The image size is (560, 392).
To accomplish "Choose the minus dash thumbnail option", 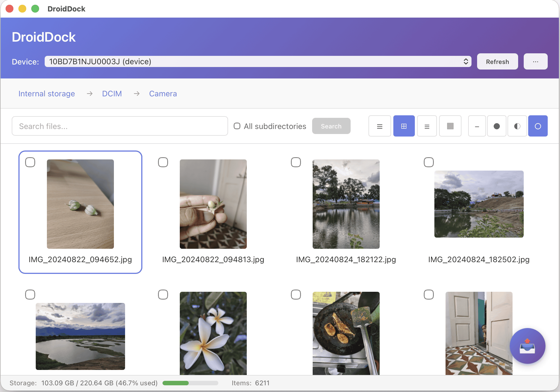I will 477,126.
